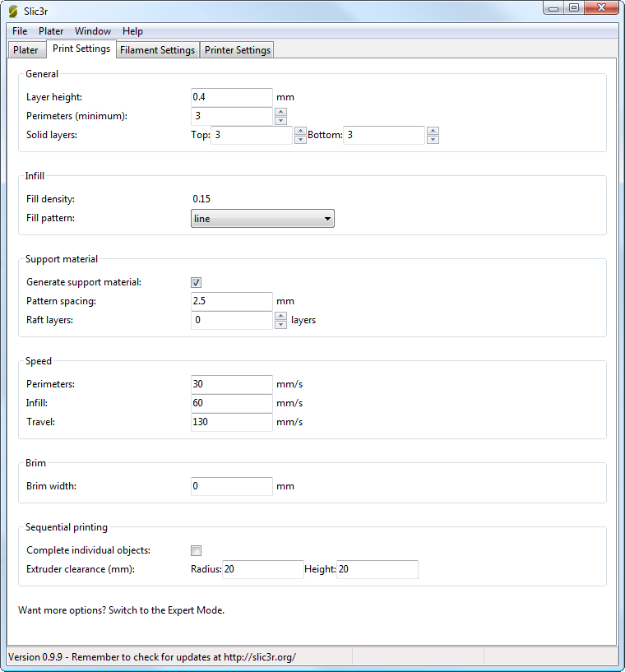Switch to the Filament Settings tab

pos(158,49)
